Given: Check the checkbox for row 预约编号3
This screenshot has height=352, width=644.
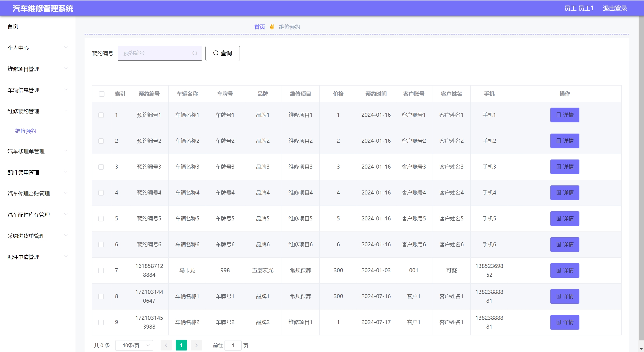Looking at the screenshot, I should pos(101,167).
